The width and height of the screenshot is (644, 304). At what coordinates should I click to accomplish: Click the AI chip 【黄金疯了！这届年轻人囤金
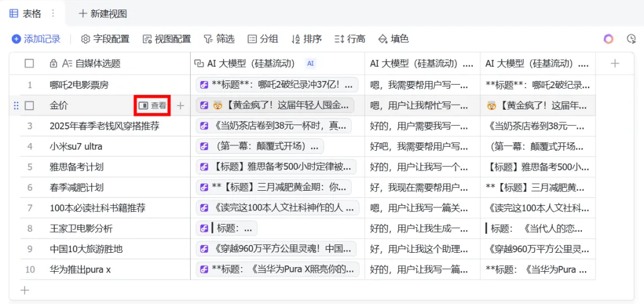[275, 106]
